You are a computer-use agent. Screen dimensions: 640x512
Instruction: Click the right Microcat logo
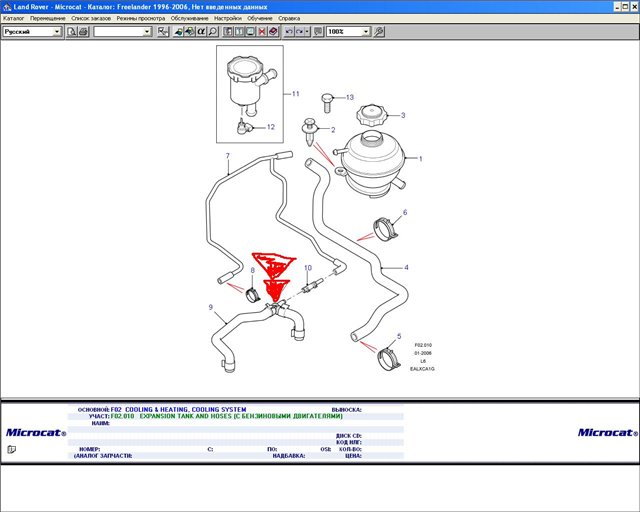coord(608,432)
